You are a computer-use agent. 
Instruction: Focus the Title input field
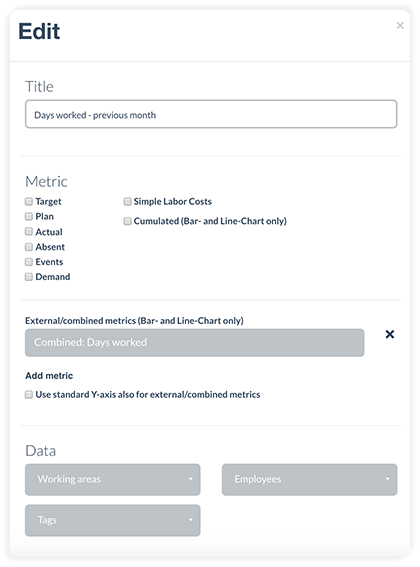pos(211,114)
